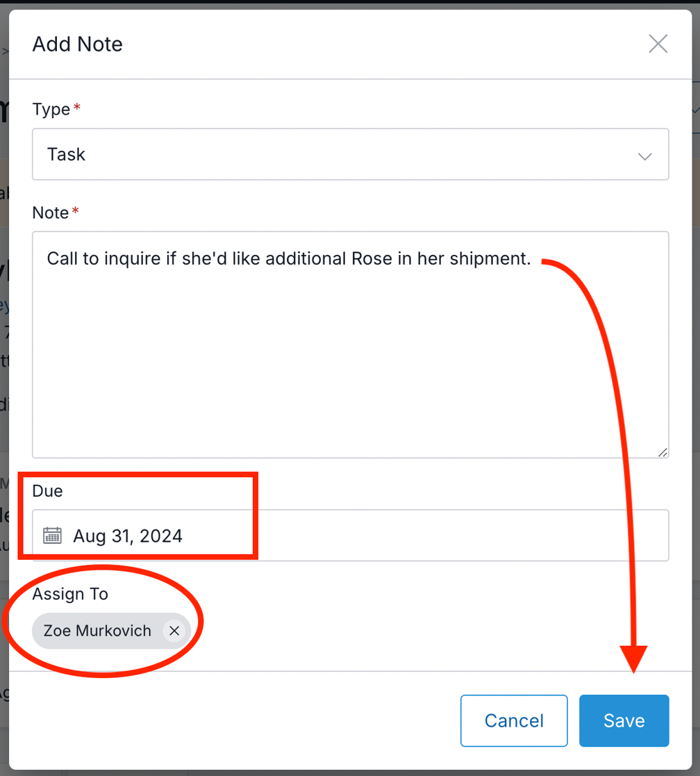Screen dimensions: 700x776
Task: Click the calendar icon in the Due field
Action: pyautogui.click(x=53, y=536)
